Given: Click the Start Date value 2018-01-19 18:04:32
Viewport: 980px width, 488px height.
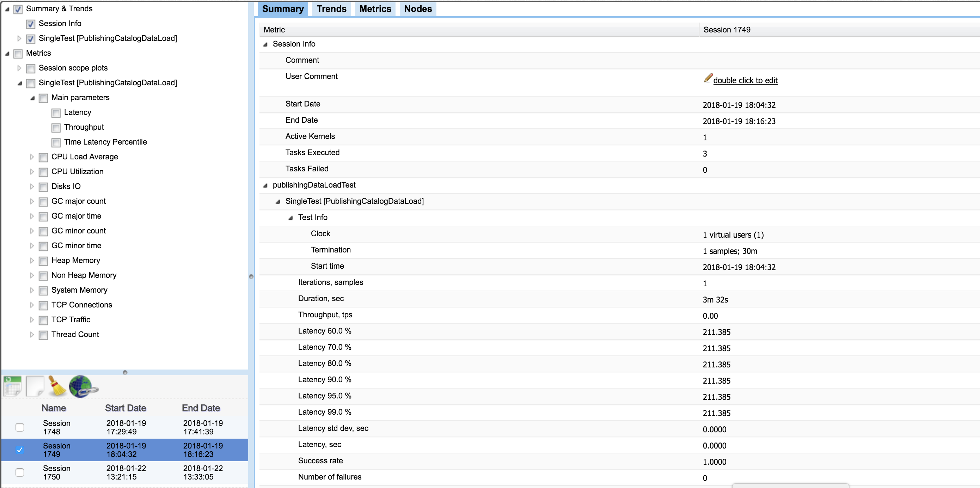Looking at the screenshot, I should click(x=739, y=105).
